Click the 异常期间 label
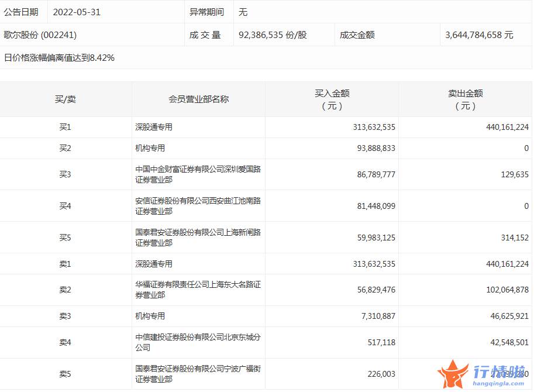The height and width of the screenshot is (392, 534). (206, 12)
